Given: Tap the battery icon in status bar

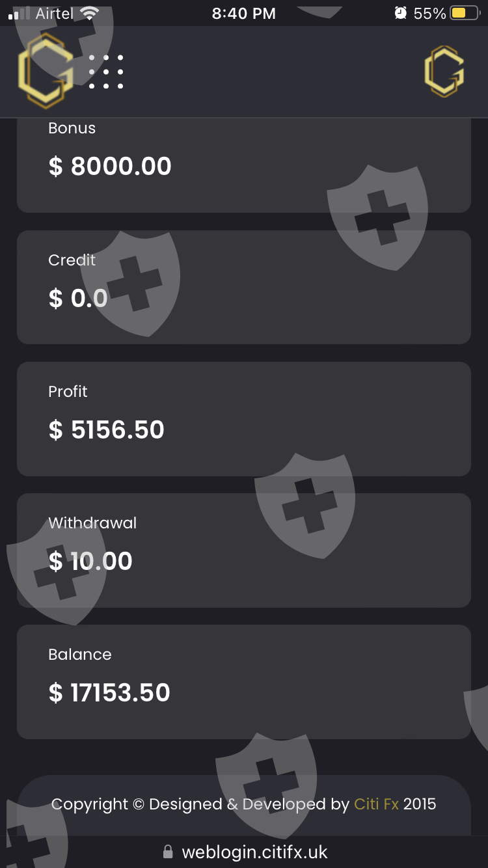Looking at the screenshot, I should point(465,13).
